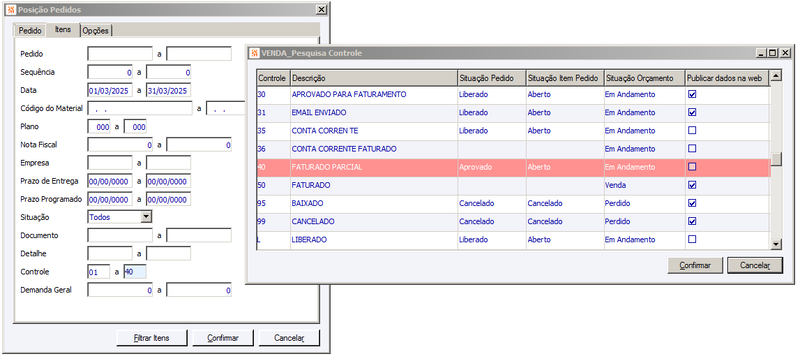Screen dimensions: 800x361
Task: Click the start Data field 01/03/2025
Action: [x=110, y=90]
